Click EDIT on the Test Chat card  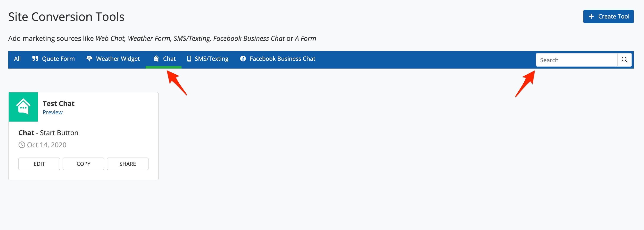pos(39,164)
